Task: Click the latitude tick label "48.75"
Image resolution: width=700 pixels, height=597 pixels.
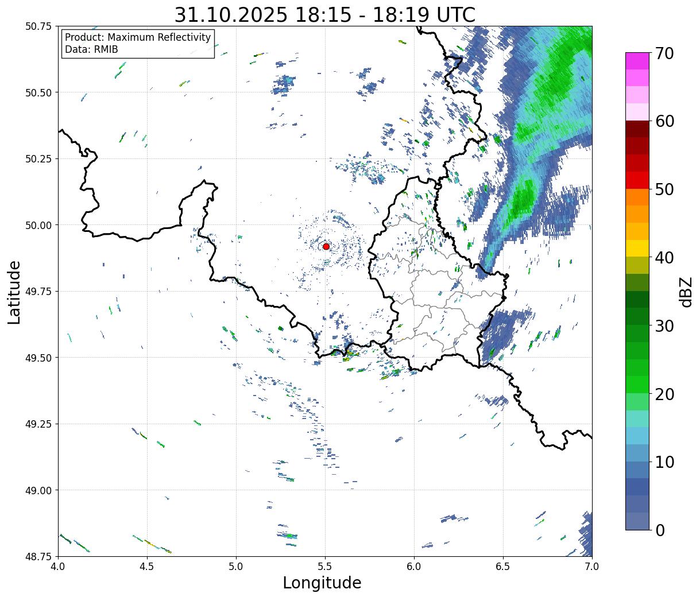Action: (38, 556)
